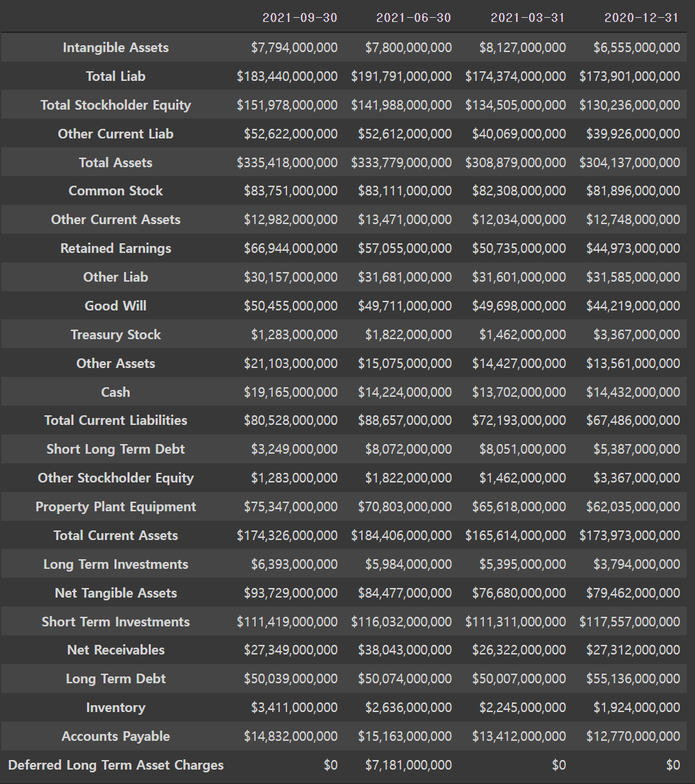Select Short Long Term Debt value $8,051,000,000
The height and width of the screenshot is (784, 695).
(x=522, y=449)
